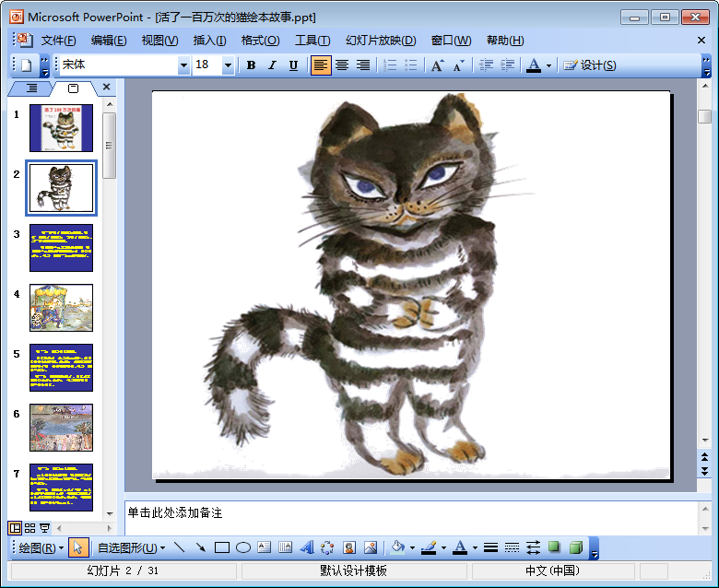Select the Arrow drawing tool
The height and width of the screenshot is (588, 719).
201,547
